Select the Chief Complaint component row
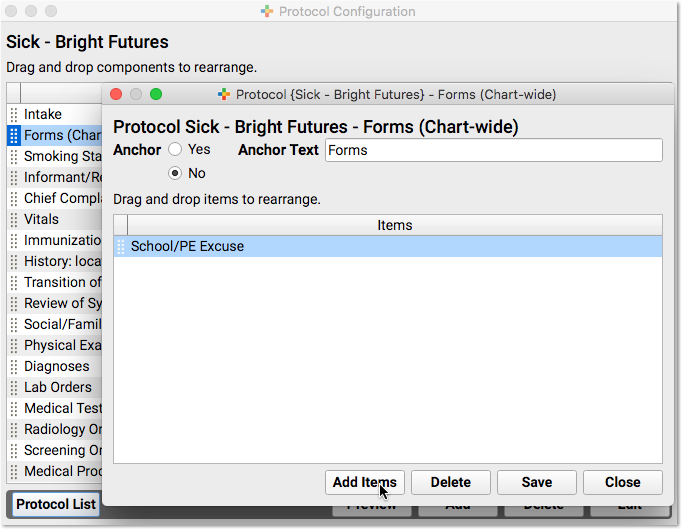 coord(55,198)
